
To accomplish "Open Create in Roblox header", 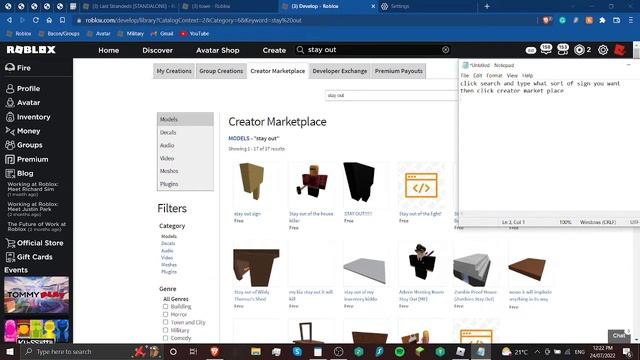I will (274, 50).
